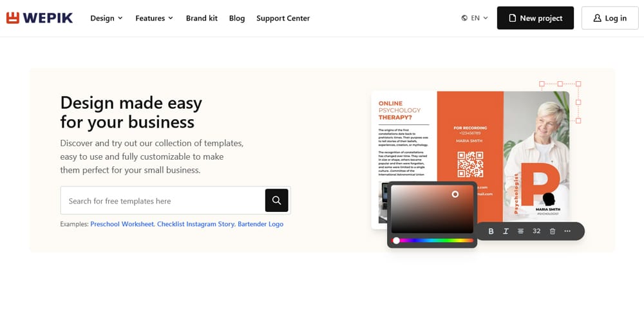Click the text alignment icon
The height and width of the screenshot is (322, 644).
coord(520,231)
